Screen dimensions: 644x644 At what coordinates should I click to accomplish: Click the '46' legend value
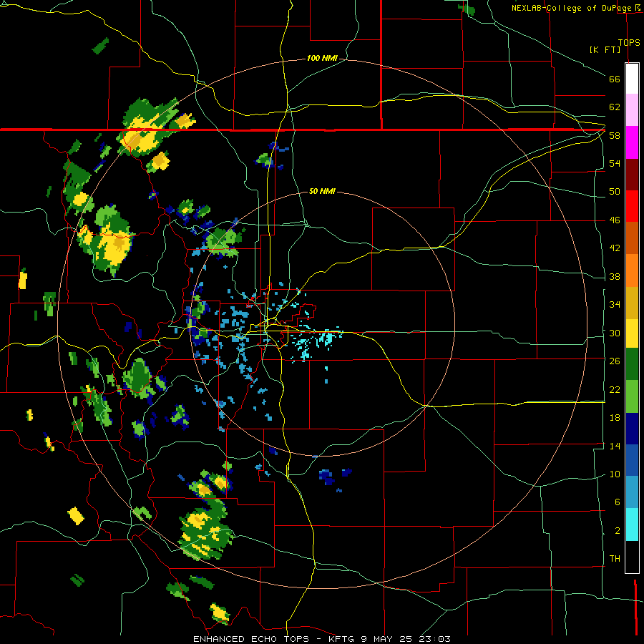[x=615, y=220]
